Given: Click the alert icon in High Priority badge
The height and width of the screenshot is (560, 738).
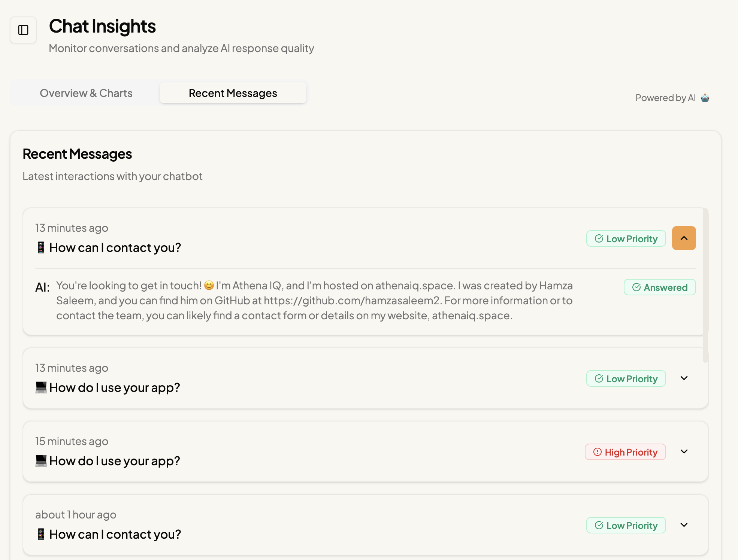Looking at the screenshot, I should point(598,452).
